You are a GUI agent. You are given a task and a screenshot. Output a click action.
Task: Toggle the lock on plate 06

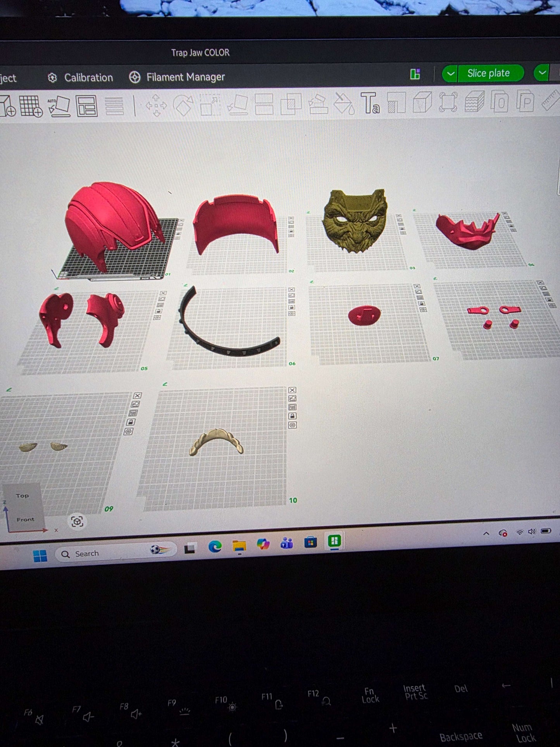[292, 307]
